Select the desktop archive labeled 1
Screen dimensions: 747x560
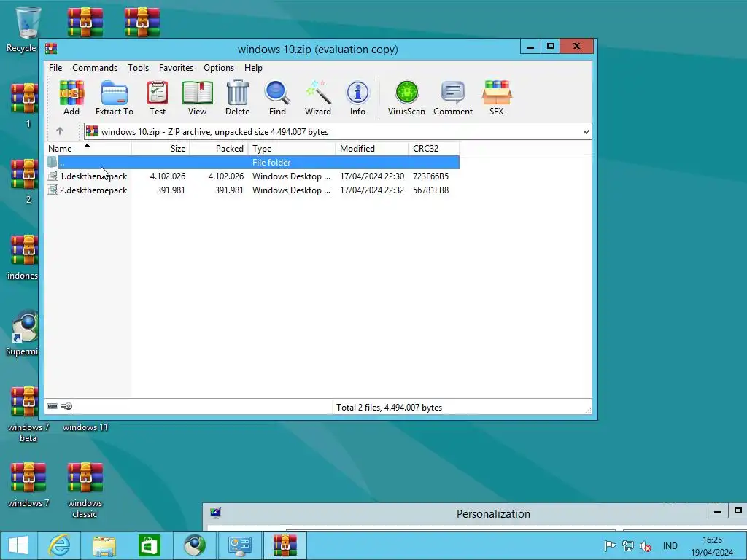pyautogui.click(x=25, y=106)
